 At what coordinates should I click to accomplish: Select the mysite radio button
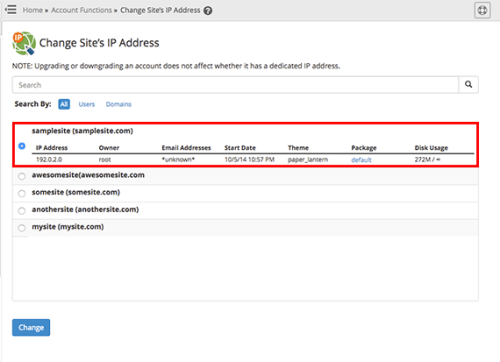click(22, 228)
